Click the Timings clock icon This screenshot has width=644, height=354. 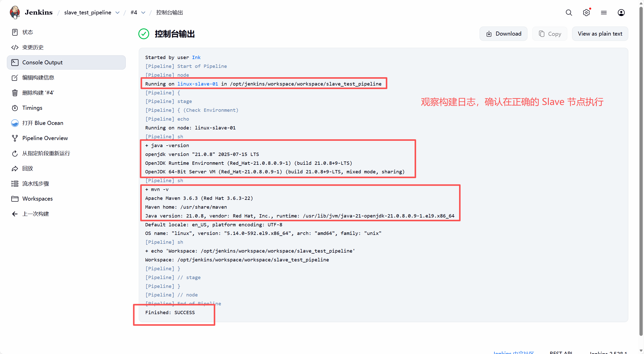(15, 108)
